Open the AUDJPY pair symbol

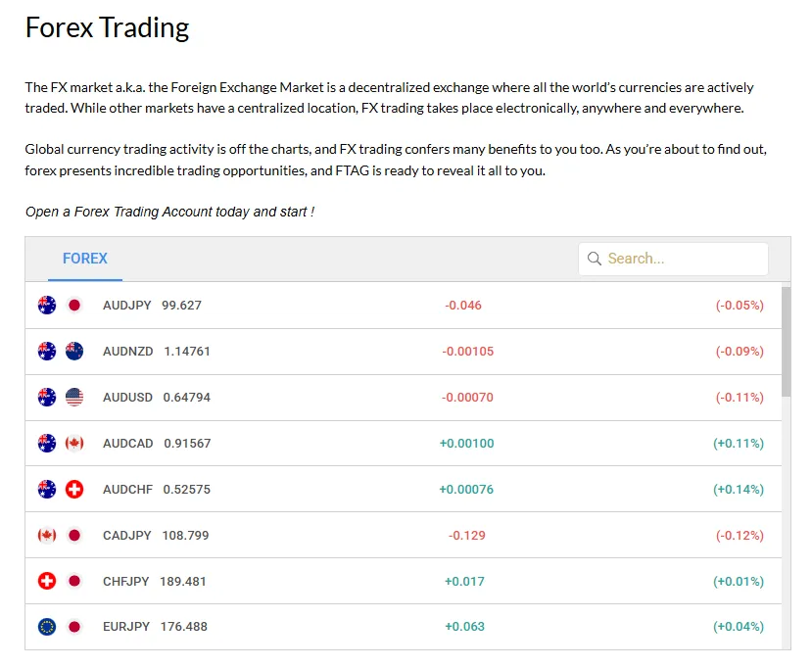[x=126, y=305]
